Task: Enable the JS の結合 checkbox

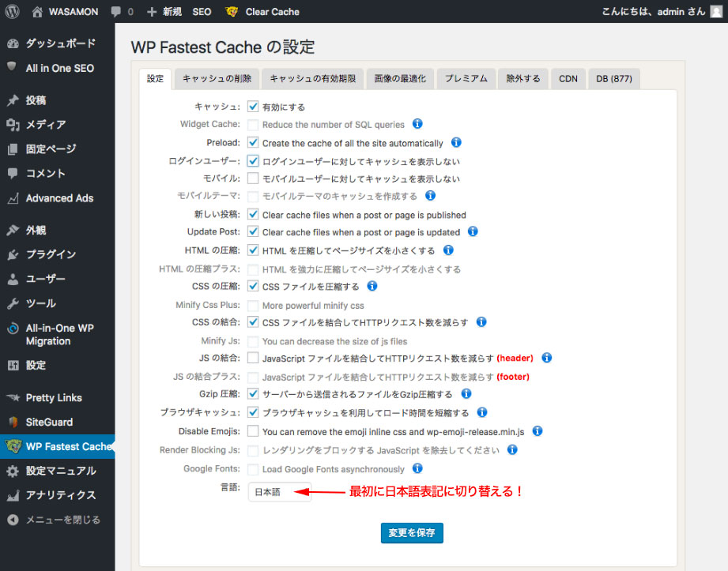Action: click(253, 358)
